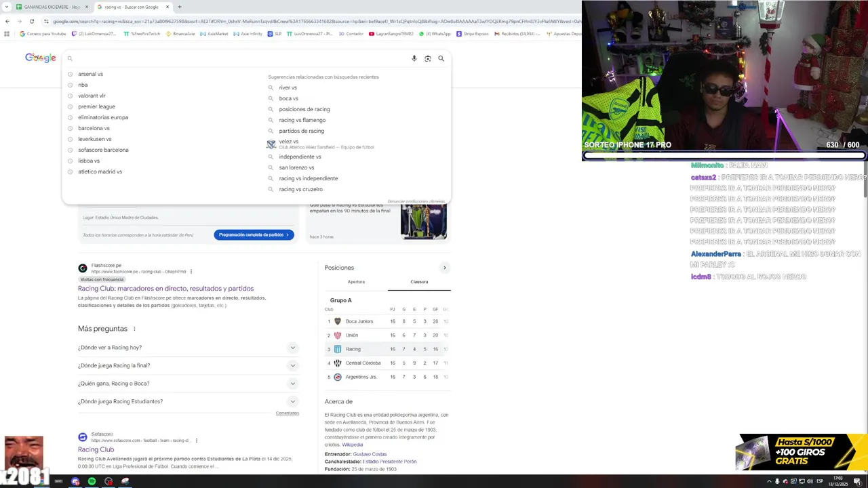Pick 'racing vs flamengo' suggestion
Viewport: 868px width, 488px height.
[302, 120]
